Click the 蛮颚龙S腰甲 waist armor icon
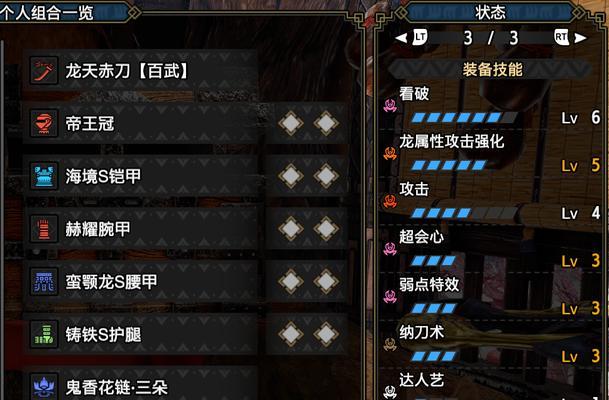 (x=44, y=282)
